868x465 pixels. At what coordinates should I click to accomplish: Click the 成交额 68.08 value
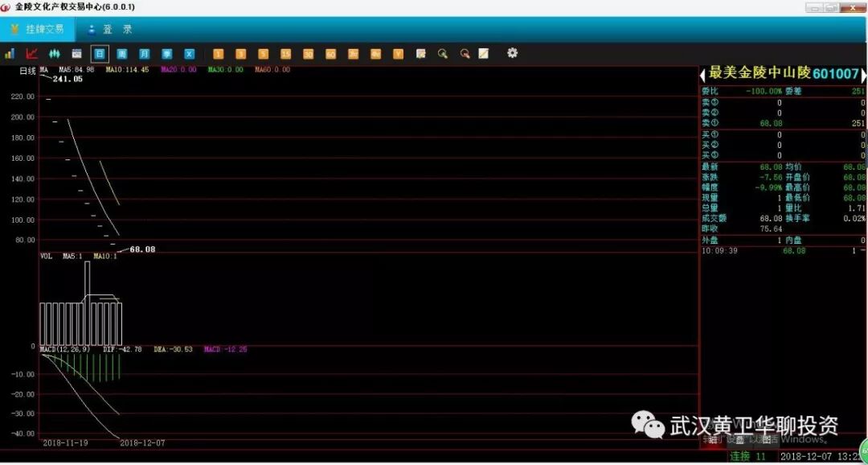(x=771, y=218)
